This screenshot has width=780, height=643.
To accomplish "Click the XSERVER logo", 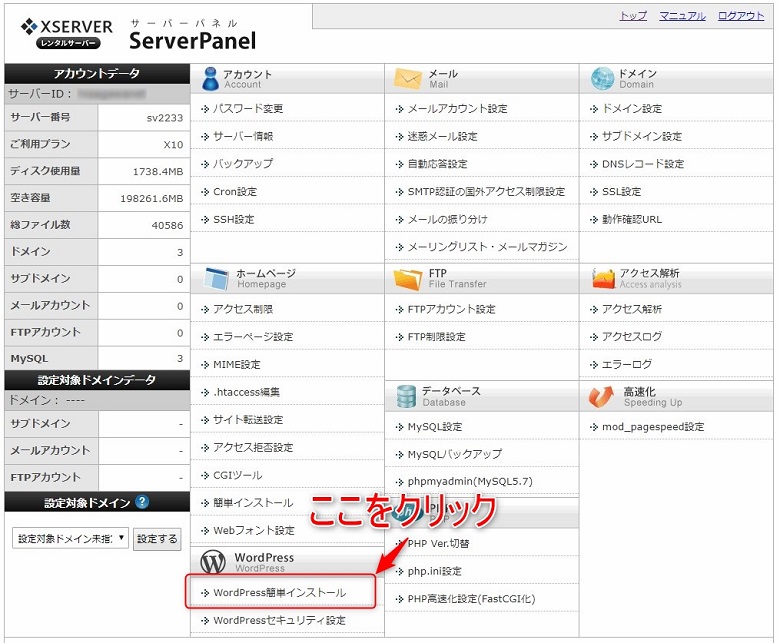I will 67,33.
